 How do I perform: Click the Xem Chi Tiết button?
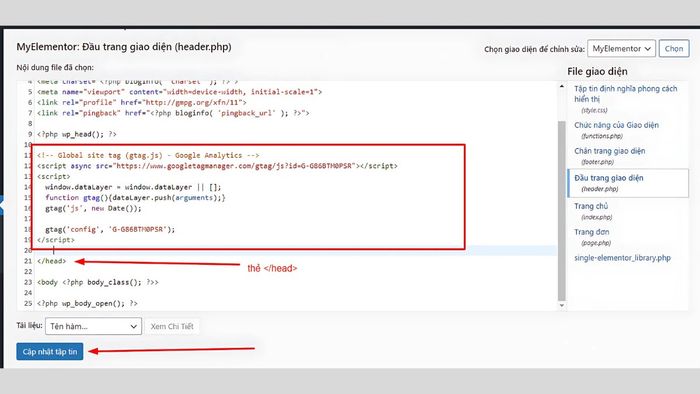pos(172,326)
